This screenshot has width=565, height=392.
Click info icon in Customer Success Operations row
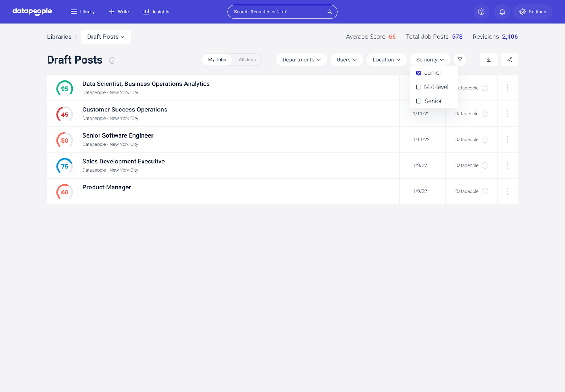pos(485,114)
